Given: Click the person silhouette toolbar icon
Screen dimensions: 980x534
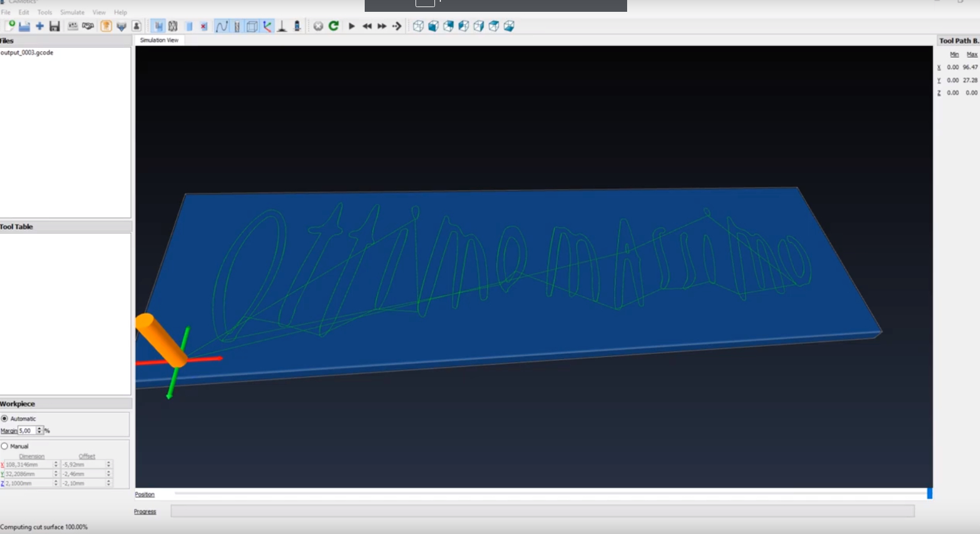Looking at the screenshot, I should coord(137,26).
